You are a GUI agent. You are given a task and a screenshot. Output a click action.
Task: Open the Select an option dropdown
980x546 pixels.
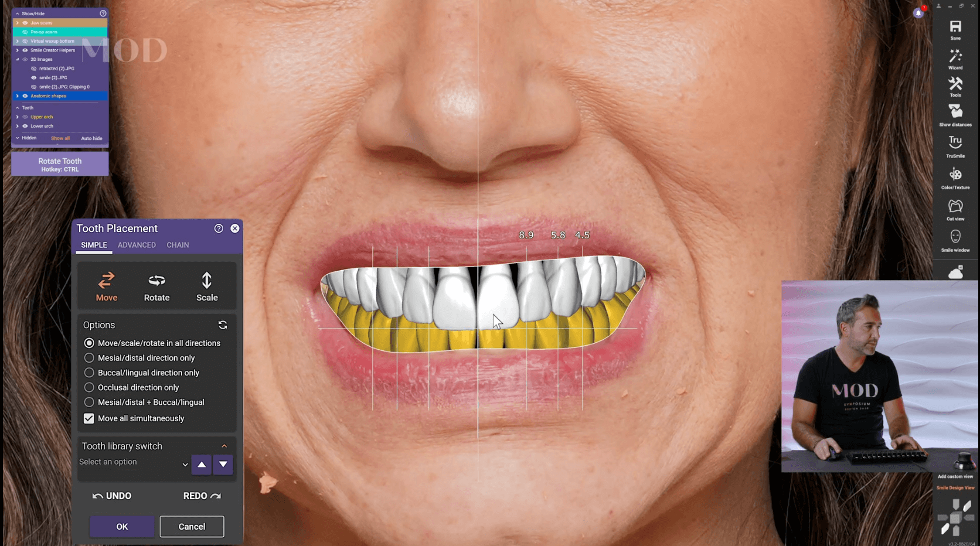click(x=134, y=463)
